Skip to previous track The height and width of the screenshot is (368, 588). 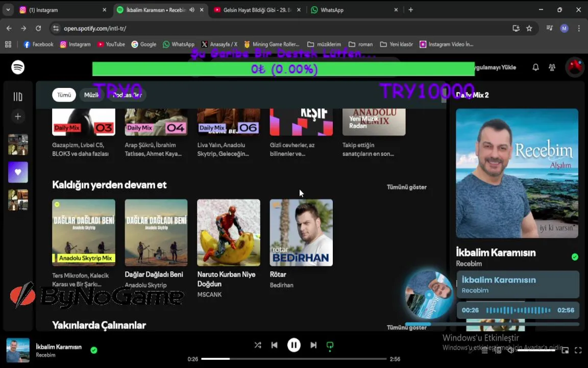click(x=275, y=344)
